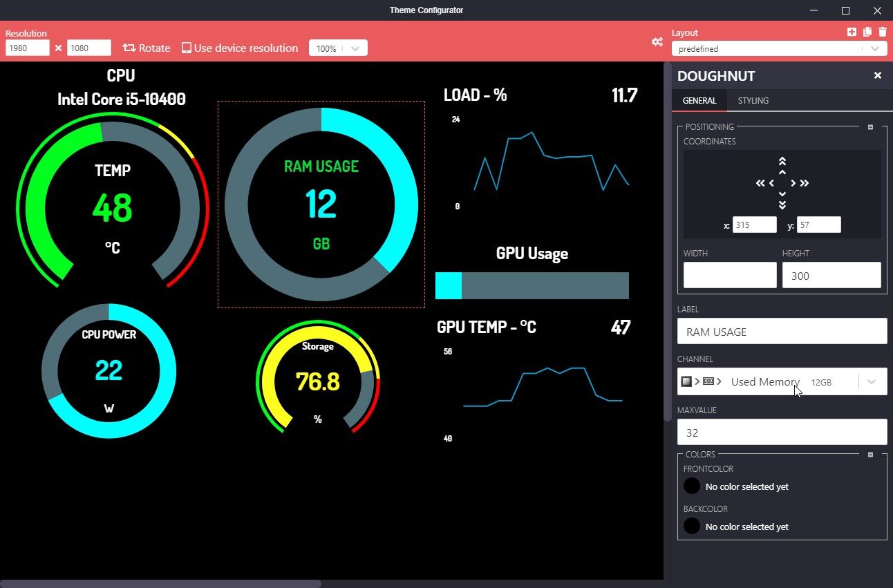Duplicate the current layout using the copy icon
This screenshot has width=893, height=588.
867,32
